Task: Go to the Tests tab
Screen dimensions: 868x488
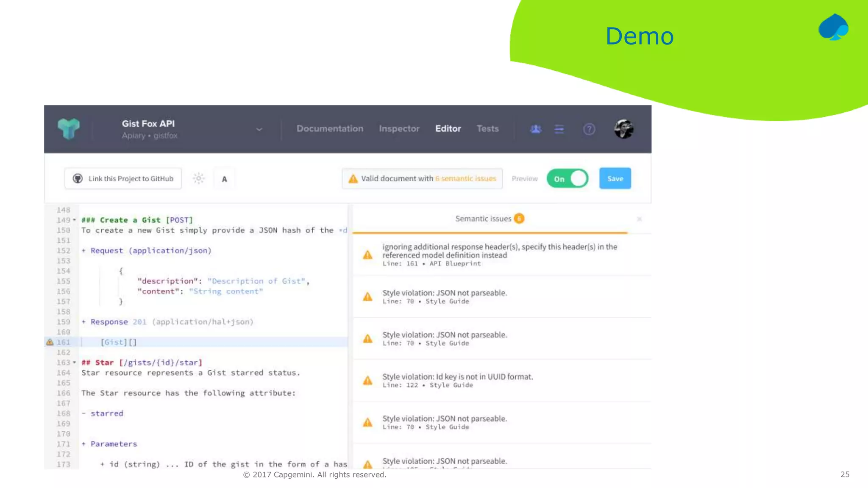Action: [487, 128]
